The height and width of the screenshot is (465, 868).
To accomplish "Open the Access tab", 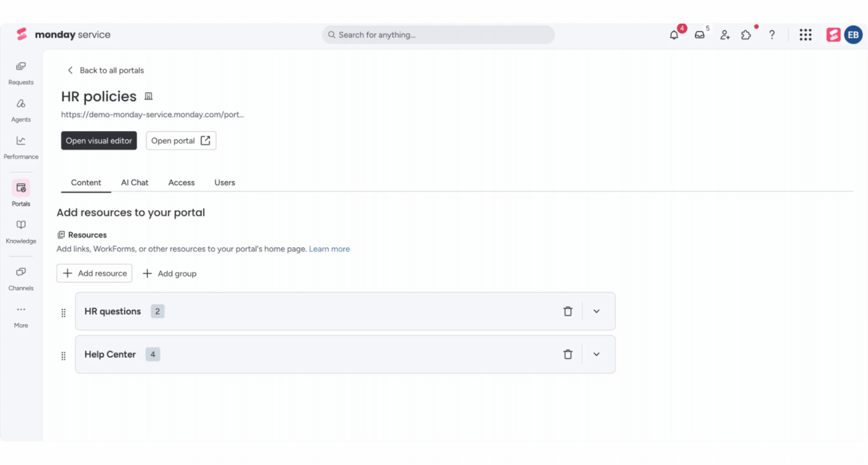I will (x=181, y=183).
